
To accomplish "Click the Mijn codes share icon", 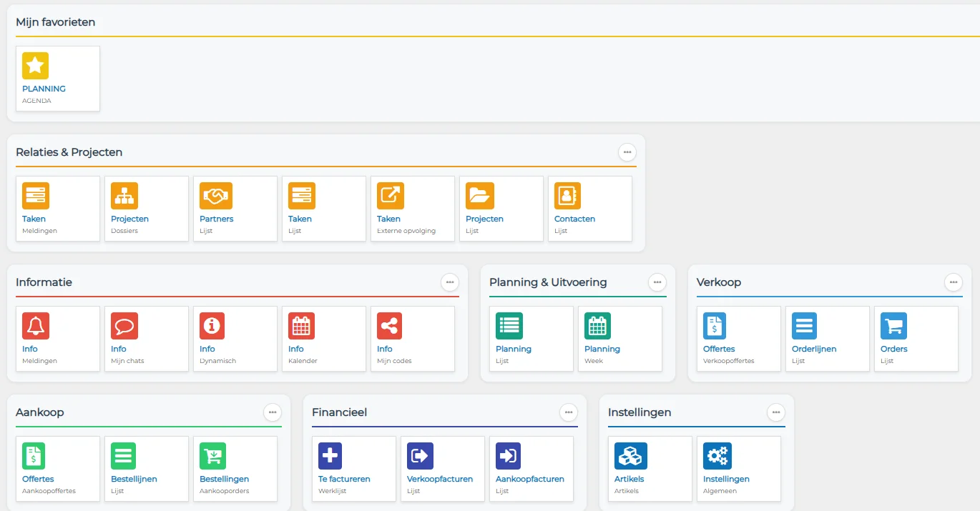I will coord(389,326).
